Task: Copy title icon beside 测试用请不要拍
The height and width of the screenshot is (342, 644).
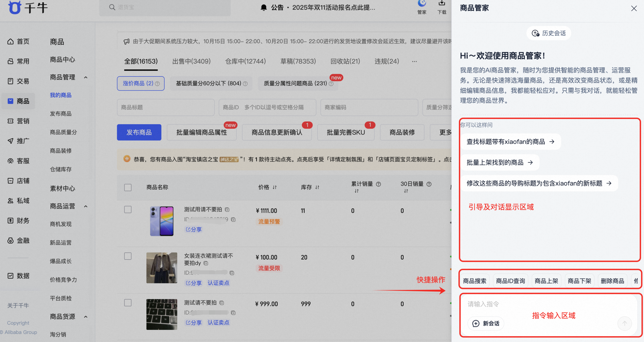Action: 227,209
